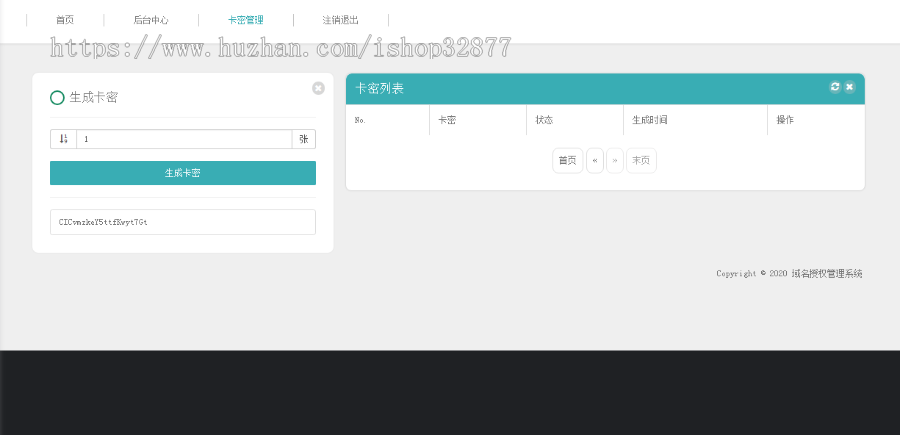Click the previous page « button

coord(595,161)
